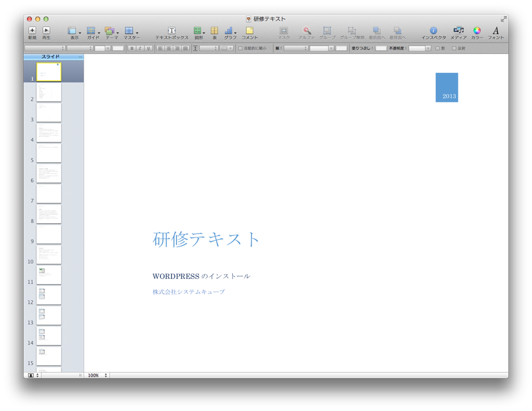Enable the 反射 reflection checkbox
Viewport: 532px width, 411px height.
(454, 48)
